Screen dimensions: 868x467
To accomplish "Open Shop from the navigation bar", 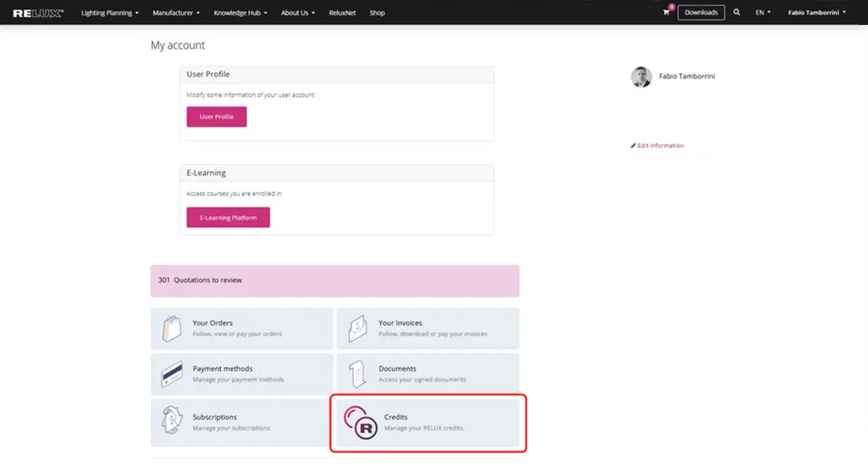I will click(x=377, y=13).
